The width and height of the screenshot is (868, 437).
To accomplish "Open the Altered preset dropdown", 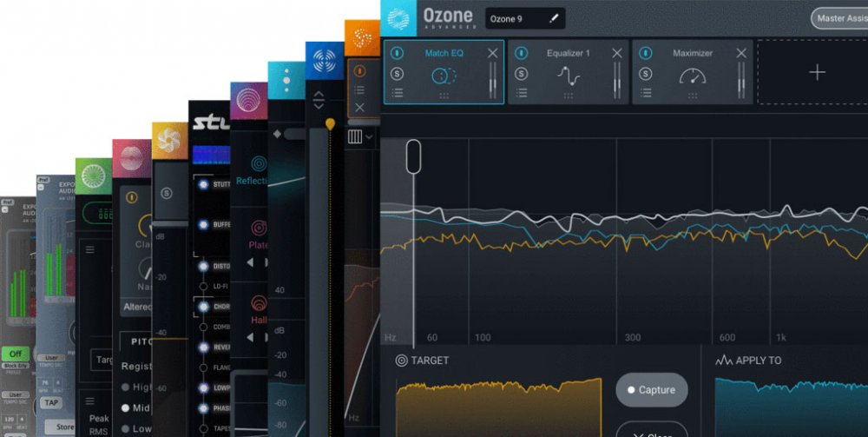I will 136,307.
